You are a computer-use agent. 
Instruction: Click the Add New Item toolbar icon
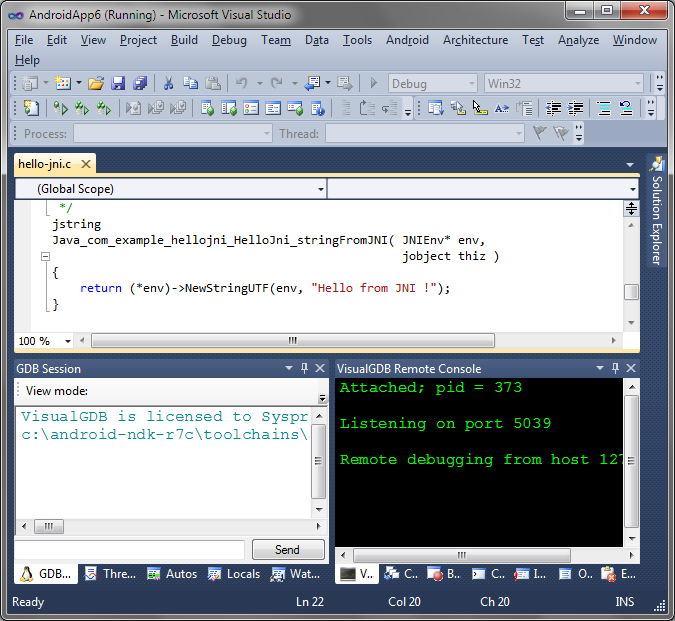click(63, 83)
